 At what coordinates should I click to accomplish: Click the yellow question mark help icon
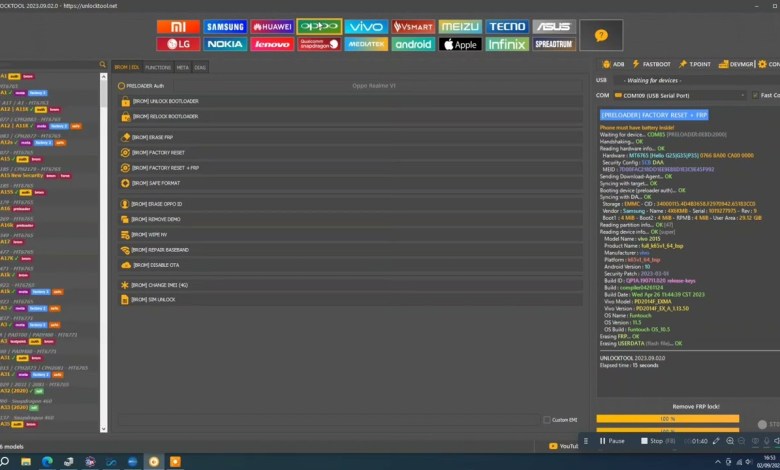pyautogui.click(x=600, y=35)
